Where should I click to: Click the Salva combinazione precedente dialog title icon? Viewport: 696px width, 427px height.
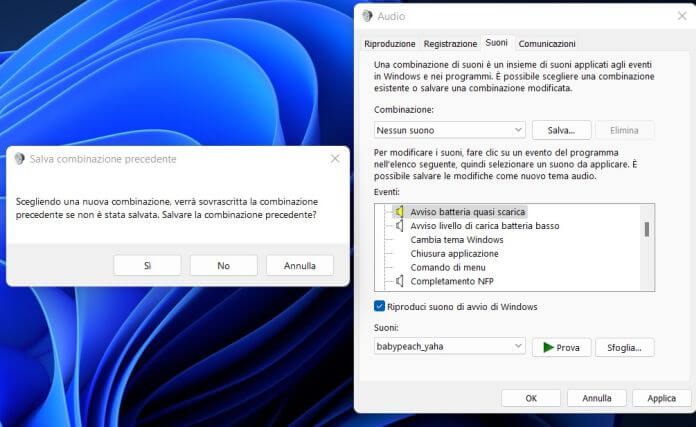coord(20,159)
